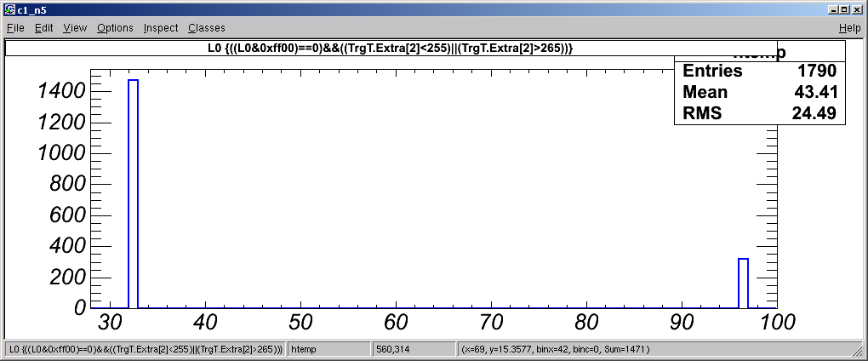Click the y-axis label 800
Image resolution: width=868 pixels, height=361 pixels.
(67, 185)
